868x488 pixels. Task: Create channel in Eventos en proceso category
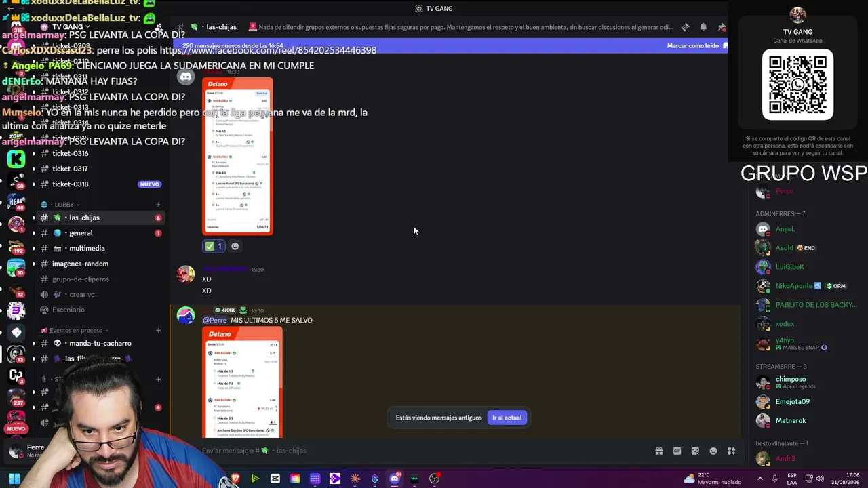point(158,331)
